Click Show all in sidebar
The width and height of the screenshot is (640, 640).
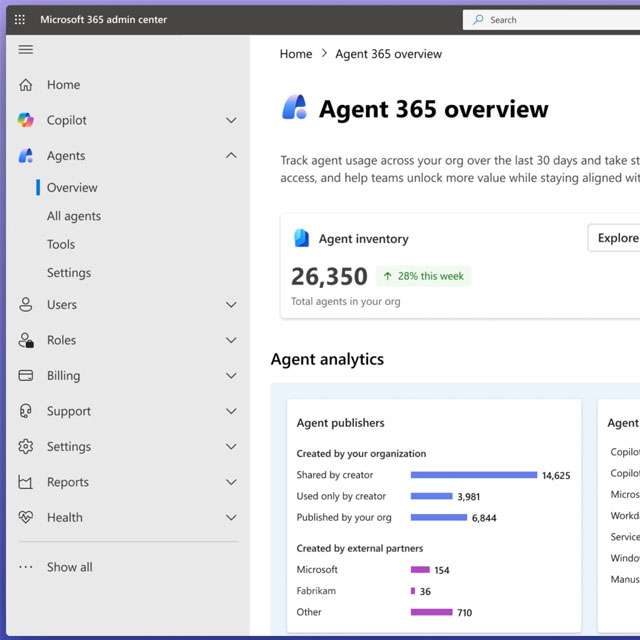click(x=70, y=567)
